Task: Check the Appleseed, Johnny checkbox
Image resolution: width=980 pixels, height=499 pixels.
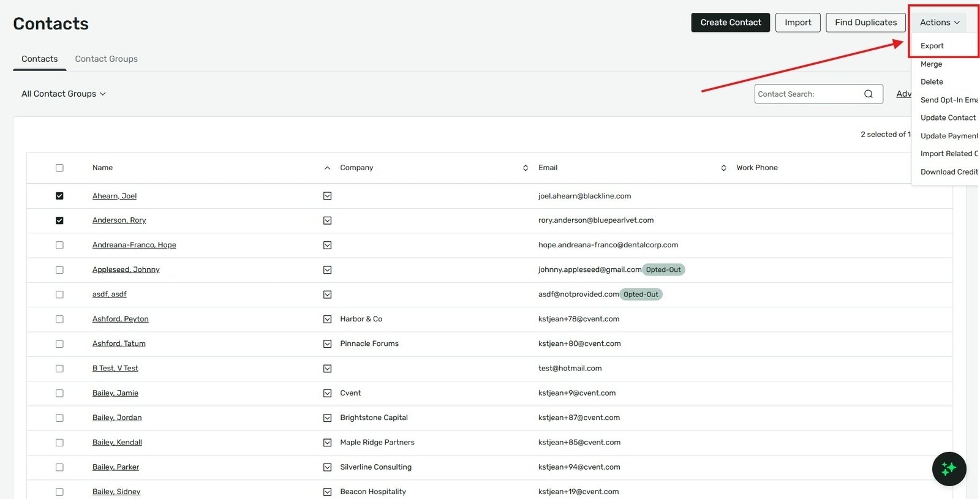Action: coord(59,270)
